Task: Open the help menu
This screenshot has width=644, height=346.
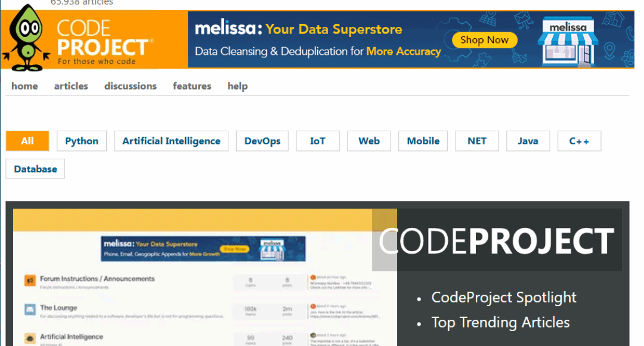Action: click(237, 86)
